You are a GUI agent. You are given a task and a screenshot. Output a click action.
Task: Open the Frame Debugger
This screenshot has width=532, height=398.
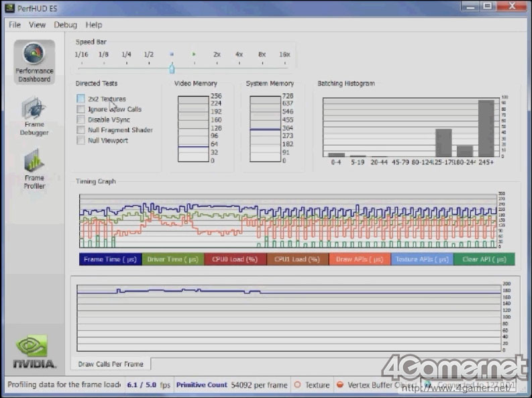click(34, 115)
